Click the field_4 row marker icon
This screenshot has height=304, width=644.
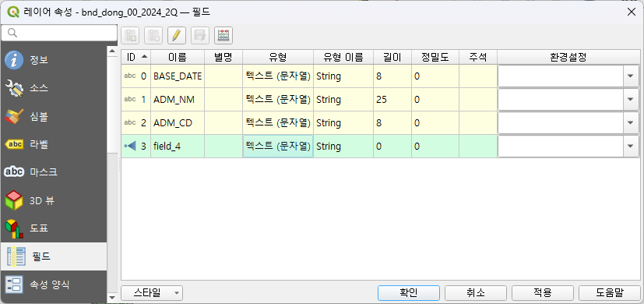point(130,146)
